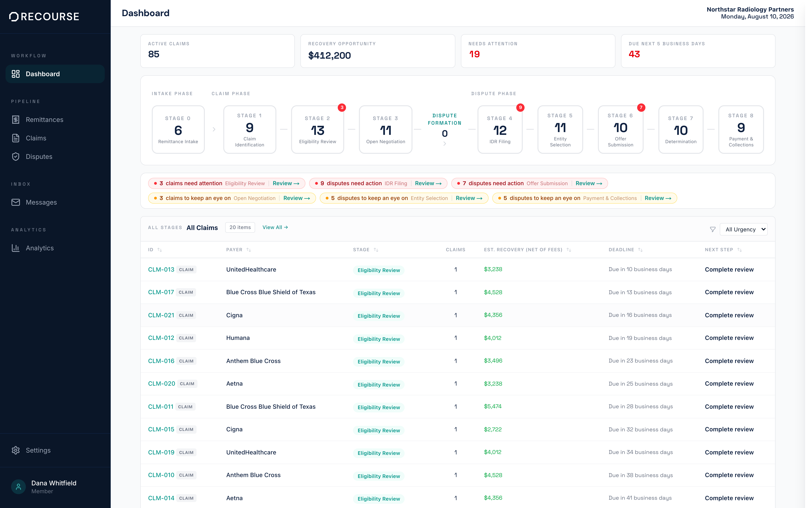The image size is (812, 508).
Task: Review Payment & Collections disputes to watch
Action: click(x=658, y=198)
